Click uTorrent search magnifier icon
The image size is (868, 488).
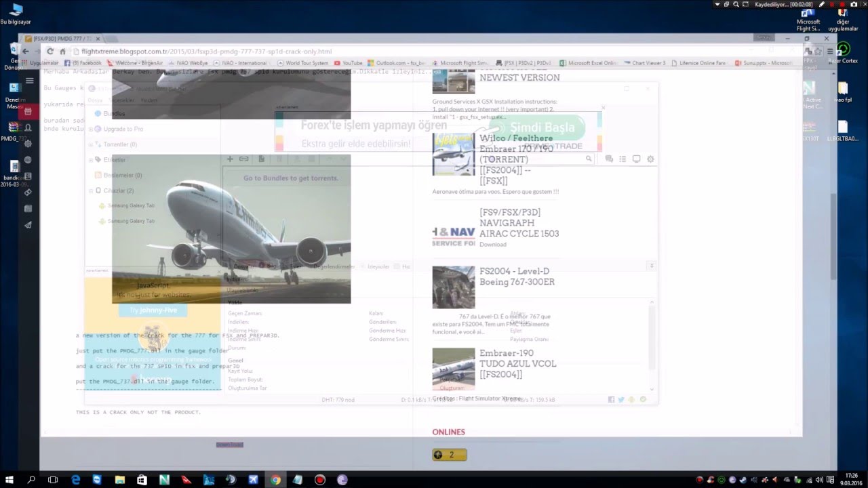coord(589,159)
